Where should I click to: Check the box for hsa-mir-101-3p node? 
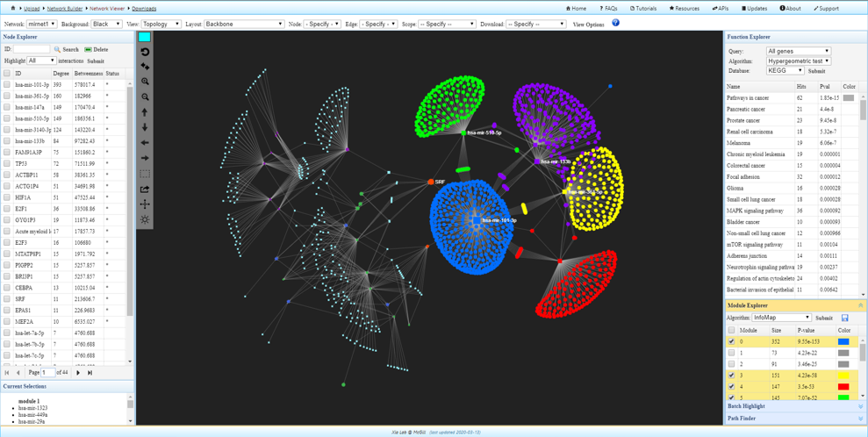coord(7,85)
